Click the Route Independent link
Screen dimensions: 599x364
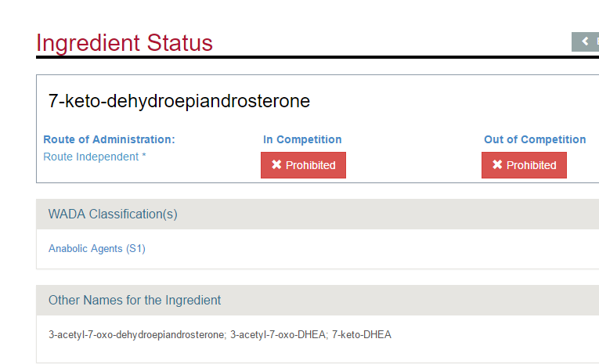tap(91, 157)
